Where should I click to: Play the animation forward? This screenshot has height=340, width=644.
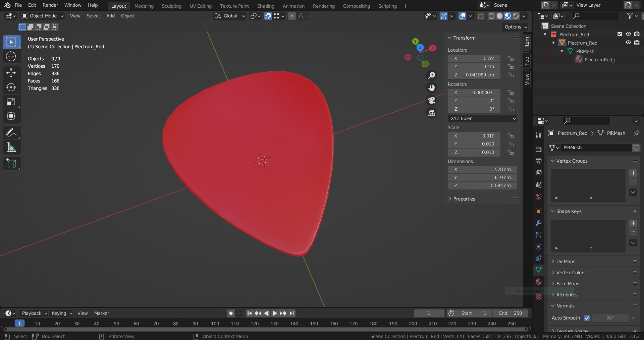pyautogui.click(x=274, y=313)
